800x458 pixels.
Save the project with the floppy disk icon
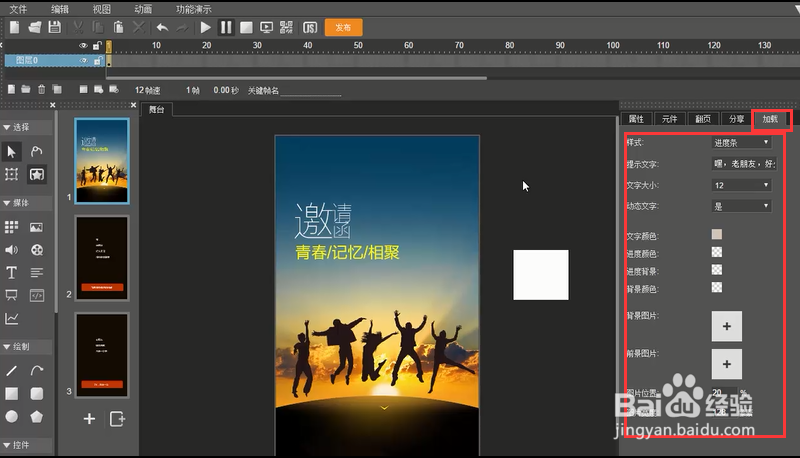click(55, 27)
